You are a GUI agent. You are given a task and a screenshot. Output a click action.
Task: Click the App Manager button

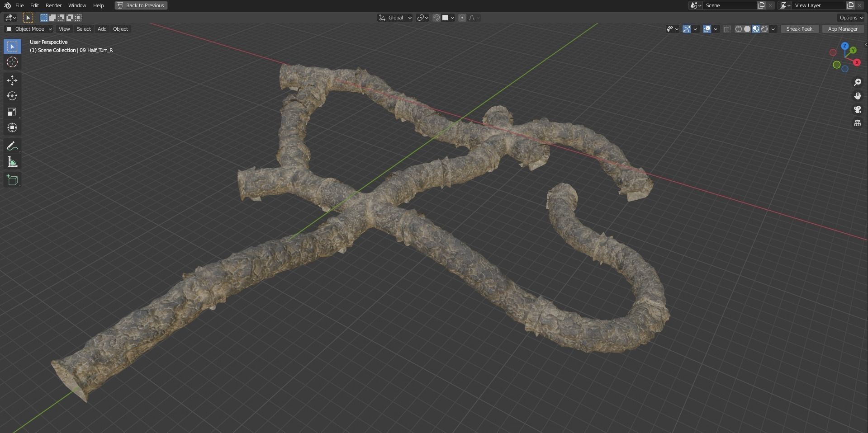click(x=843, y=29)
